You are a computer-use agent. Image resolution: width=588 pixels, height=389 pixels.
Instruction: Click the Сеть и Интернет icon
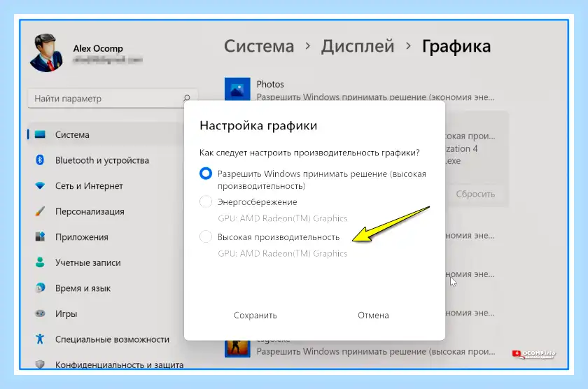tap(40, 186)
